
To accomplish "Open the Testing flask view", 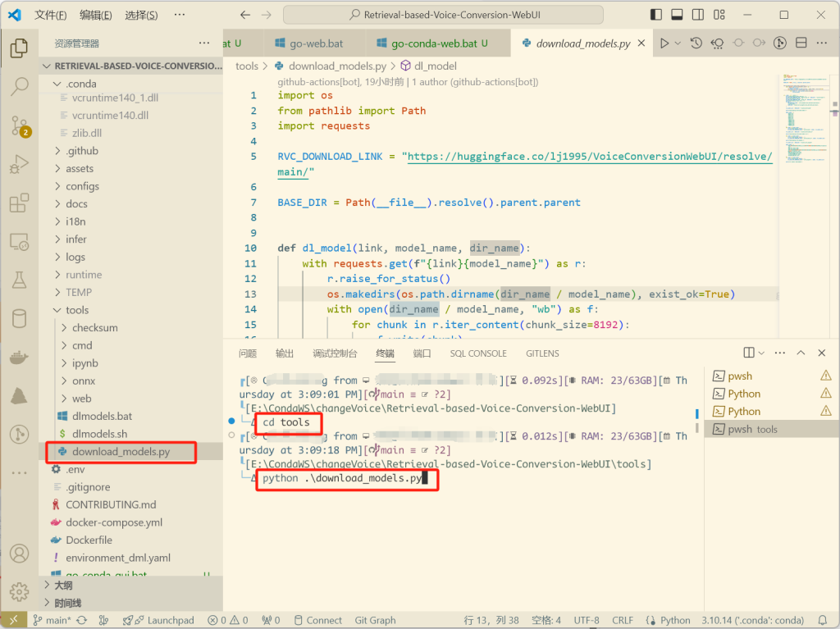I will [20, 280].
